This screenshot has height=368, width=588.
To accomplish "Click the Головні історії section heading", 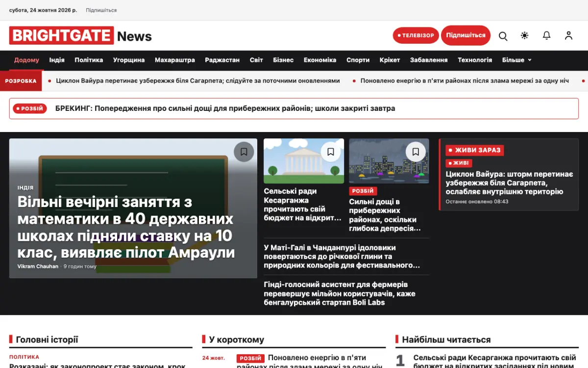I will [47, 340].
